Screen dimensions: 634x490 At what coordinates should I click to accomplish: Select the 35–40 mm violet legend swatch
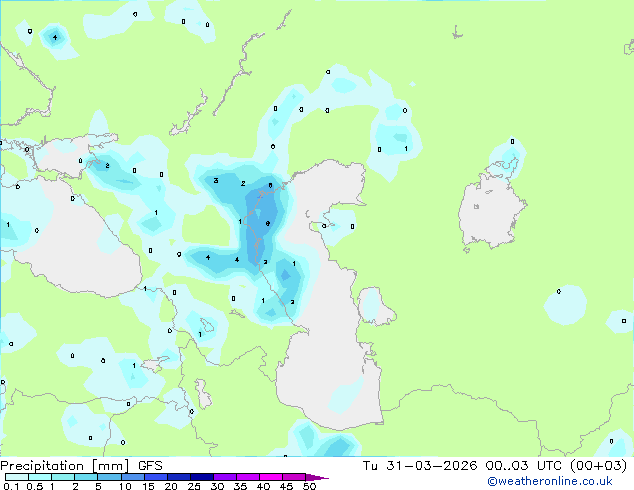click(x=248, y=477)
